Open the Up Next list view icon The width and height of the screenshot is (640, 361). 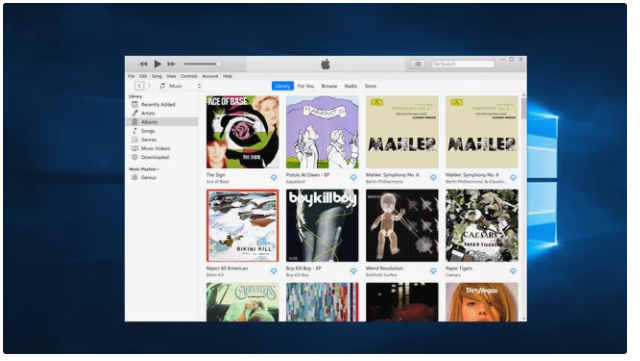(418, 64)
